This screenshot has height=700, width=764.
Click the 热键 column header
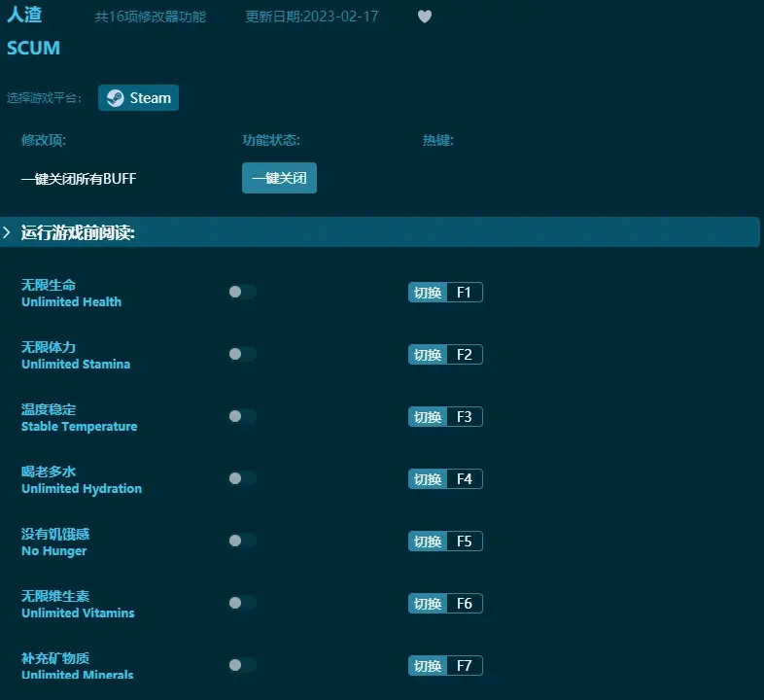(x=437, y=140)
